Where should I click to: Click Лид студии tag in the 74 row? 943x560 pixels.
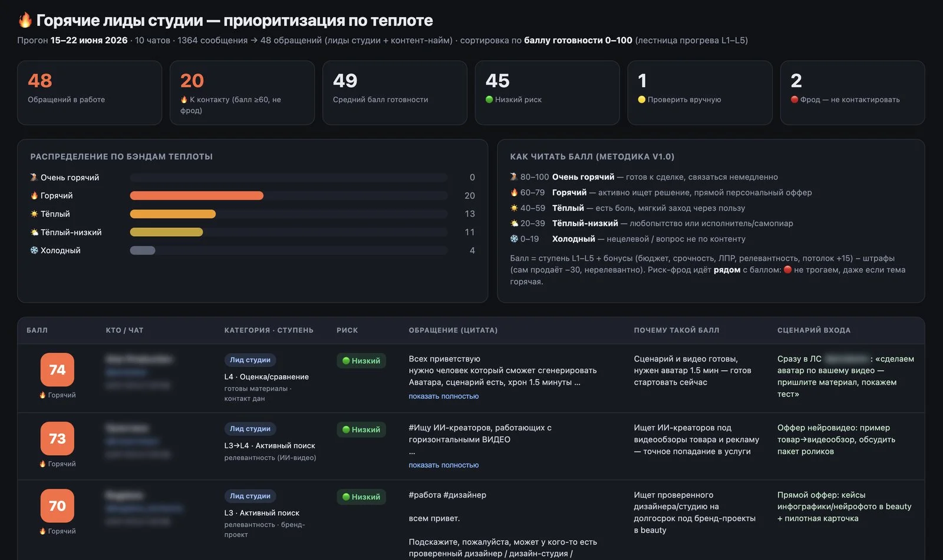pyautogui.click(x=250, y=360)
